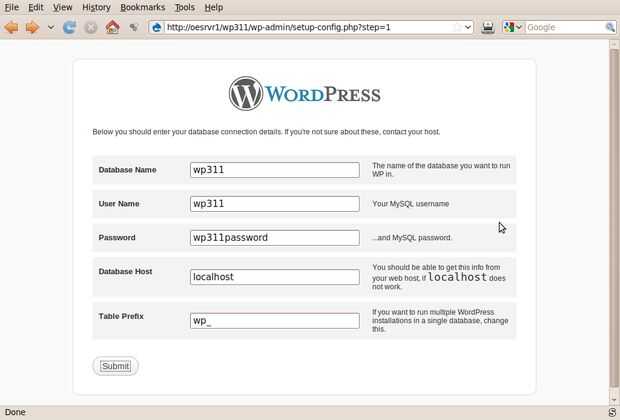Focus the Google search box
Screen dimensions: 620x420
pyautogui.click(x=565, y=27)
